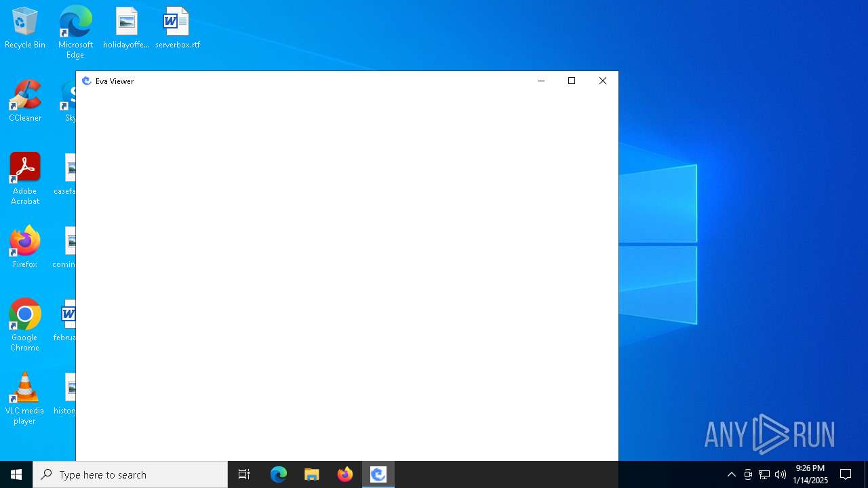Open File Explorer from the taskbar
The height and width of the screenshot is (488, 868).
[312, 474]
